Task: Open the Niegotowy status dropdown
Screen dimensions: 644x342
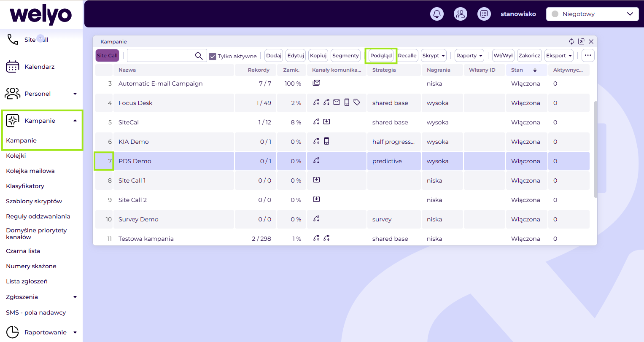Action: [x=592, y=14]
